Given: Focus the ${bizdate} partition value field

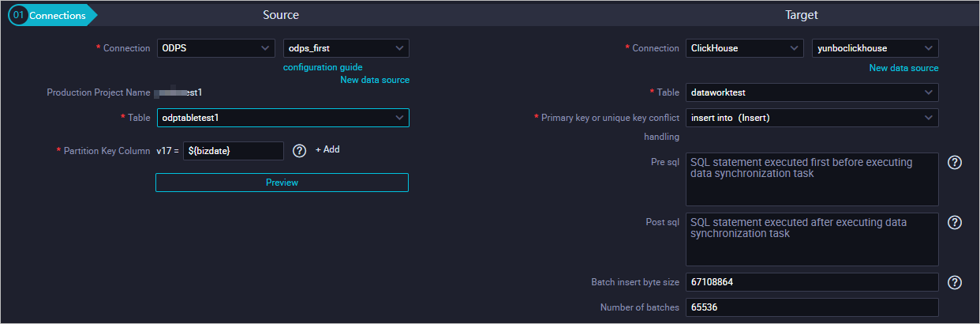Looking at the screenshot, I should (234, 150).
